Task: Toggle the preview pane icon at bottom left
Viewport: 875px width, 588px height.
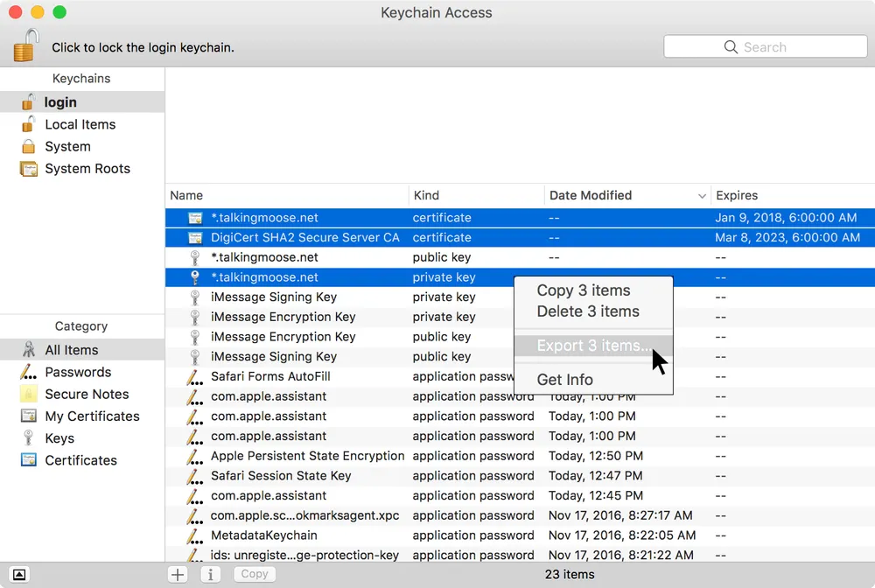Action: pos(19,575)
